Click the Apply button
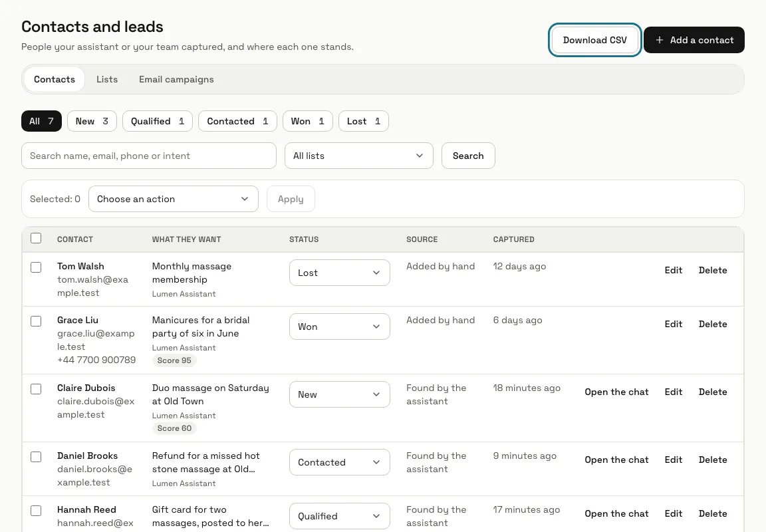Viewport: 766px width, 532px height. tap(291, 199)
